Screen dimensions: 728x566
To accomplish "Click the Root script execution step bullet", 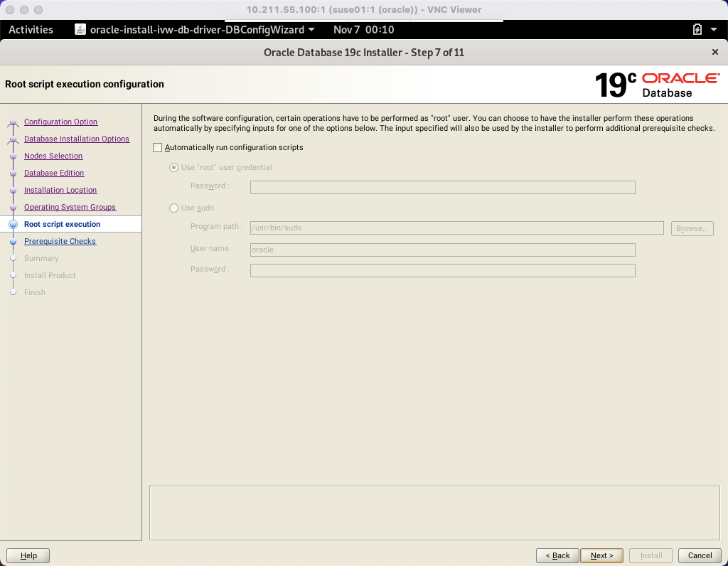I will [14, 224].
